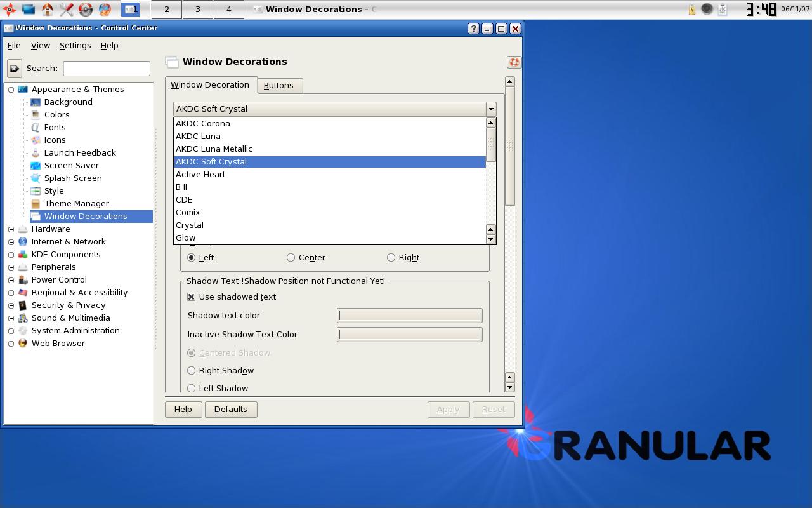Choose the Right Shadow radio option
812x508 pixels.
tap(191, 370)
